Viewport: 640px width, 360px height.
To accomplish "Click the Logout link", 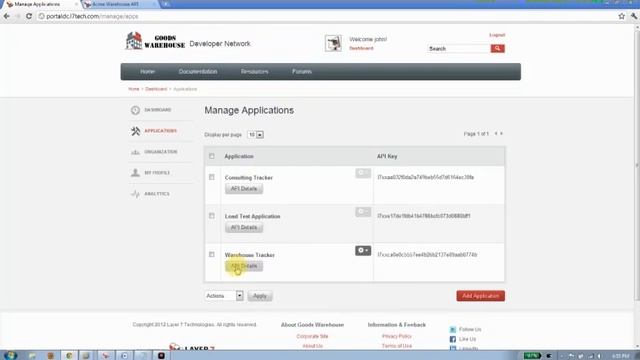I will [x=497, y=35].
